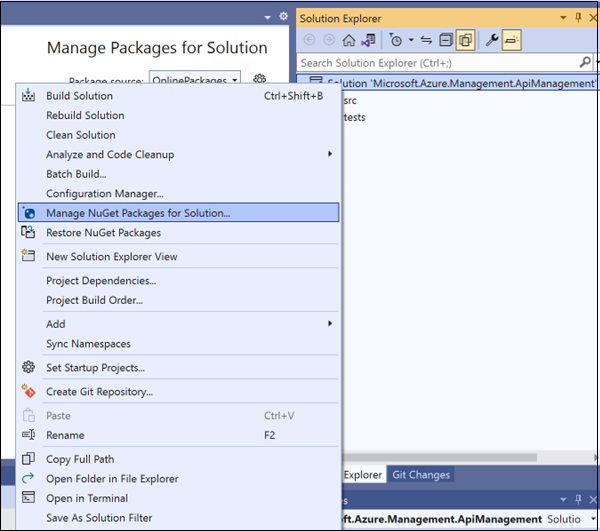The width and height of the screenshot is (600, 531).
Task: Click Pending Changes Filter clock icon
Action: [x=396, y=40]
